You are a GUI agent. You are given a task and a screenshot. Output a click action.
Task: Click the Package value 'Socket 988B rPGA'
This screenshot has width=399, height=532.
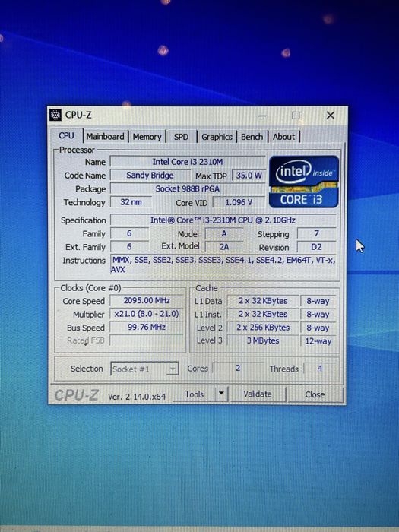[x=188, y=188]
